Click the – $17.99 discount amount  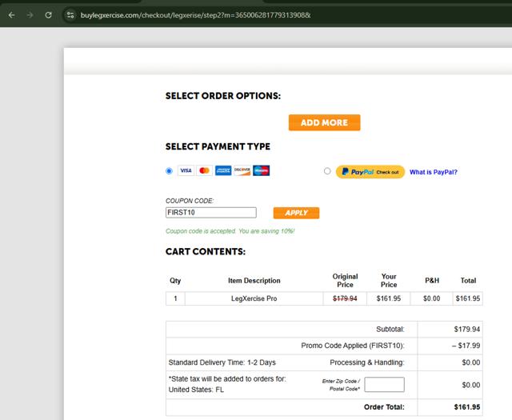(466, 346)
